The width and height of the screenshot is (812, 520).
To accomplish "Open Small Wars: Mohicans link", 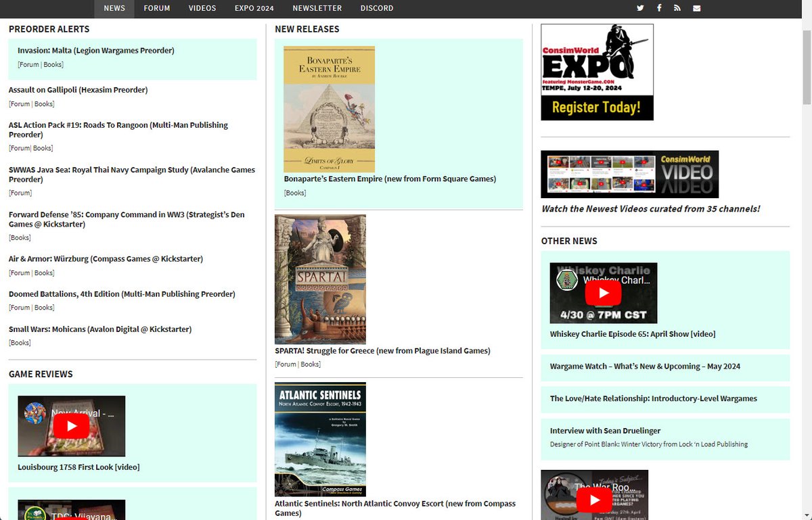I will coord(100,329).
